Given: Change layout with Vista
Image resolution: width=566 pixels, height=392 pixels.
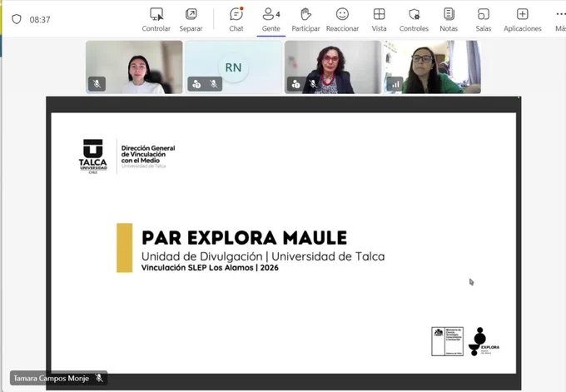Looking at the screenshot, I should coord(379,20).
